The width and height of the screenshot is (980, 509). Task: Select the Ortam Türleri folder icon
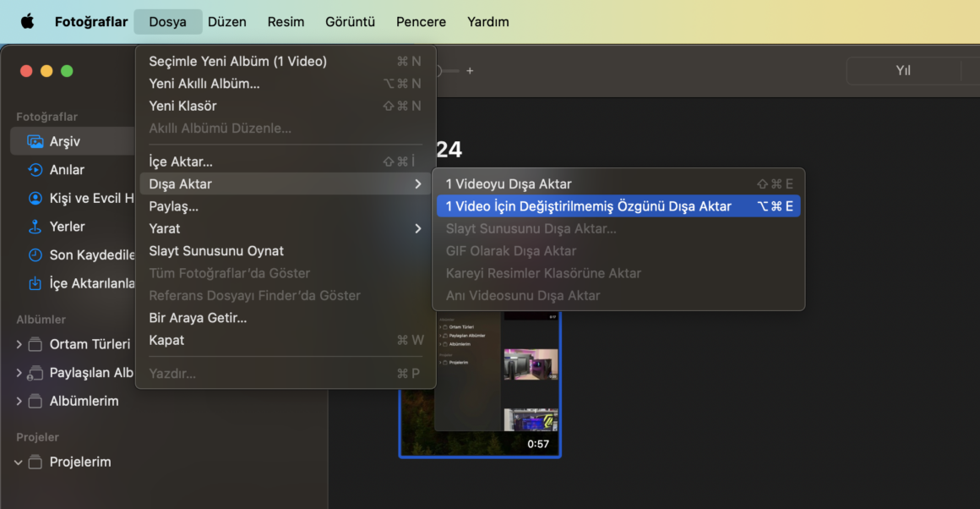tap(35, 344)
